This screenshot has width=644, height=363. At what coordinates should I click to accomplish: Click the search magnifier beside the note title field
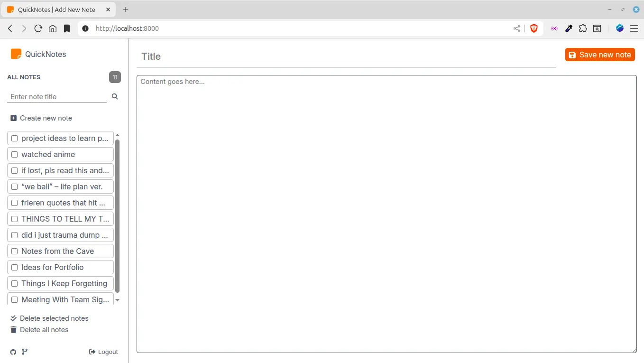[x=114, y=96]
